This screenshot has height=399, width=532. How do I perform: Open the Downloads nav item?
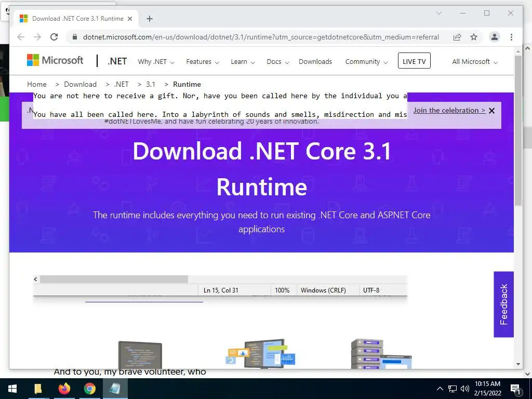click(315, 62)
